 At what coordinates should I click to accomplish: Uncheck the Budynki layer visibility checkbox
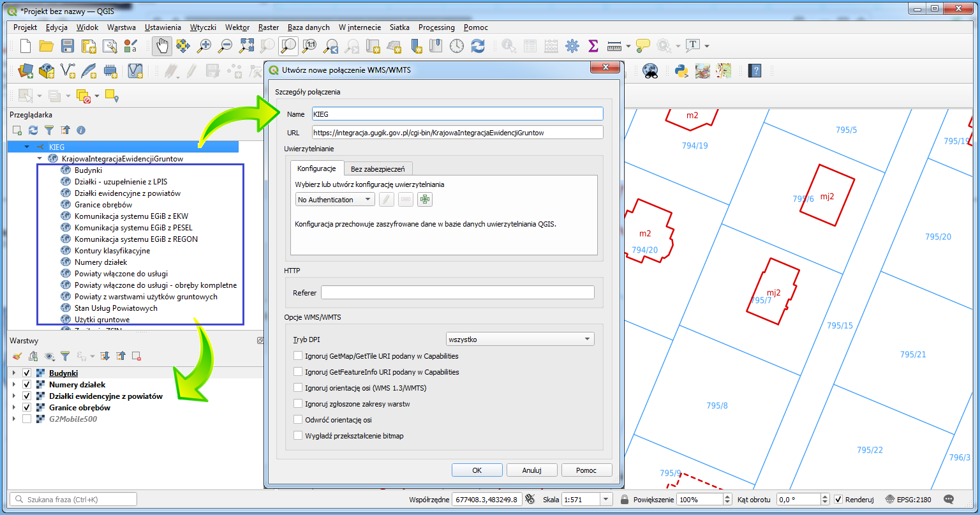click(27, 373)
